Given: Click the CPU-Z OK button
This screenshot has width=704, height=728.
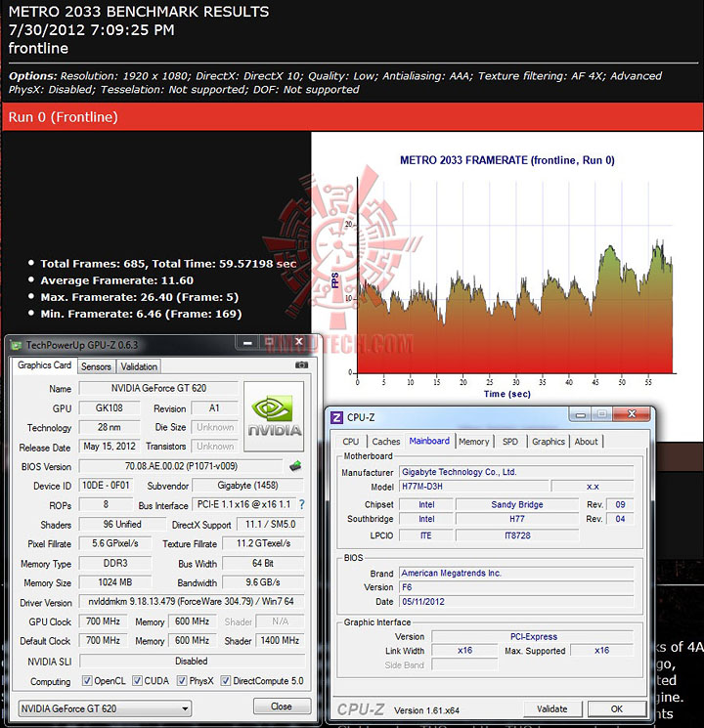Looking at the screenshot, I should pos(617,709).
